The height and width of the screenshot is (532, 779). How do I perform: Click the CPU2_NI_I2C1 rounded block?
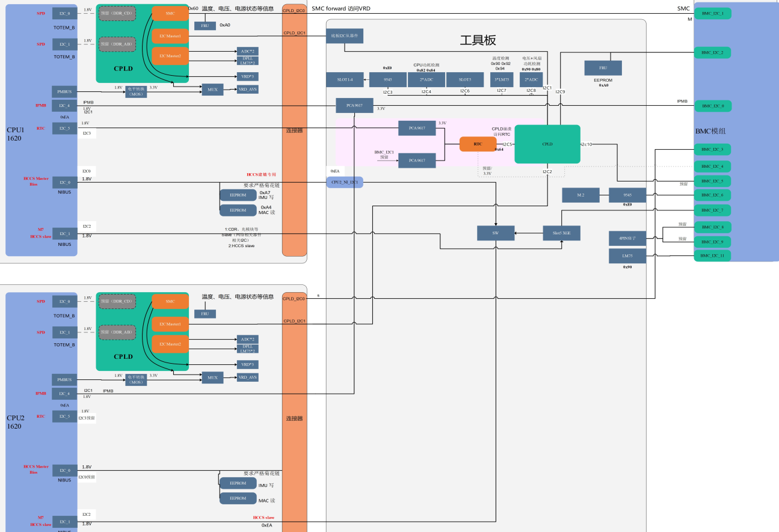click(x=345, y=182)
